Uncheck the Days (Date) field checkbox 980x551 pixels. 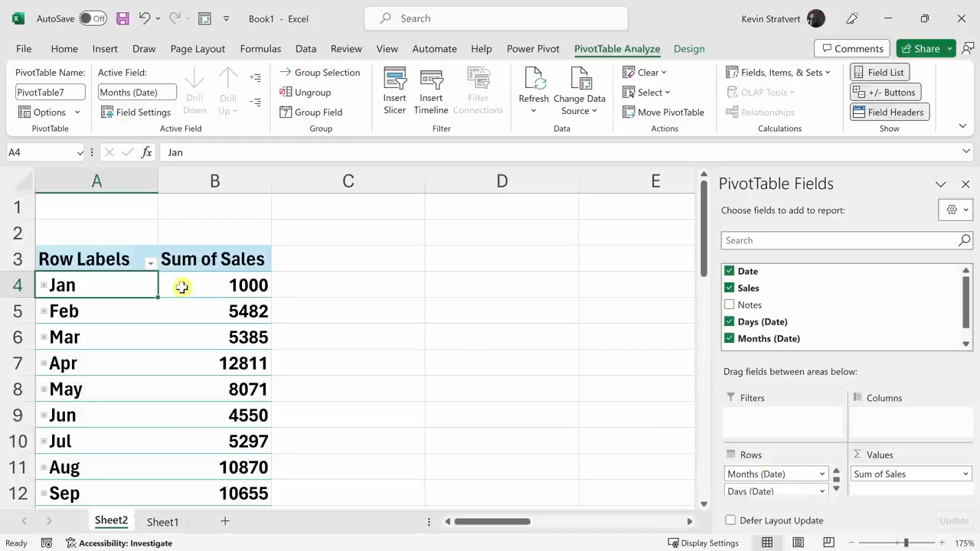[x=729, y=321]
